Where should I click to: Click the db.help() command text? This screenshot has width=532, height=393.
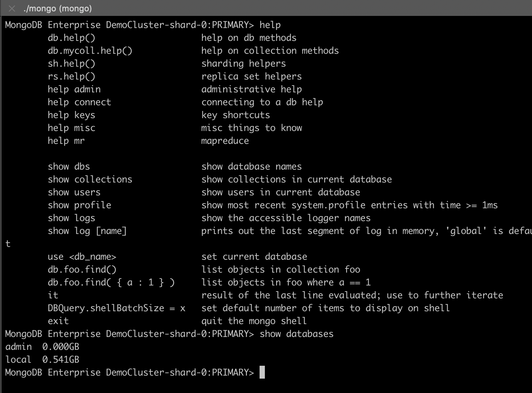pos(72,38)
